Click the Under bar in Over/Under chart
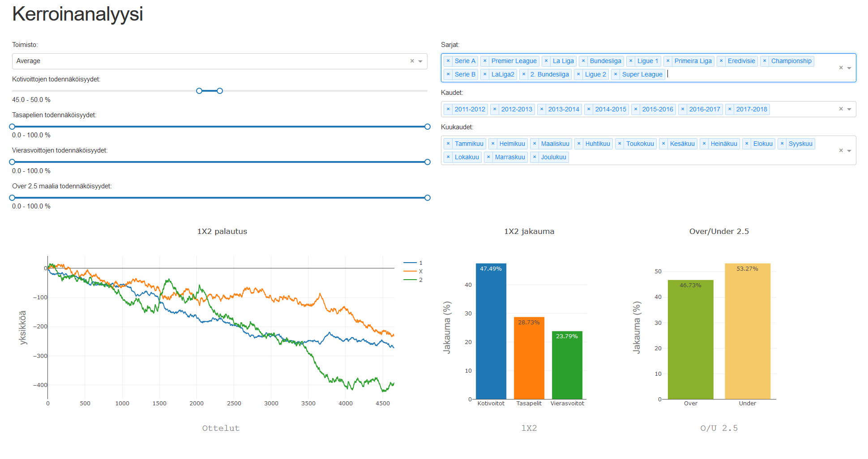Image resolution: width=868 pixels, height=459 pixels. click(747, 331)
